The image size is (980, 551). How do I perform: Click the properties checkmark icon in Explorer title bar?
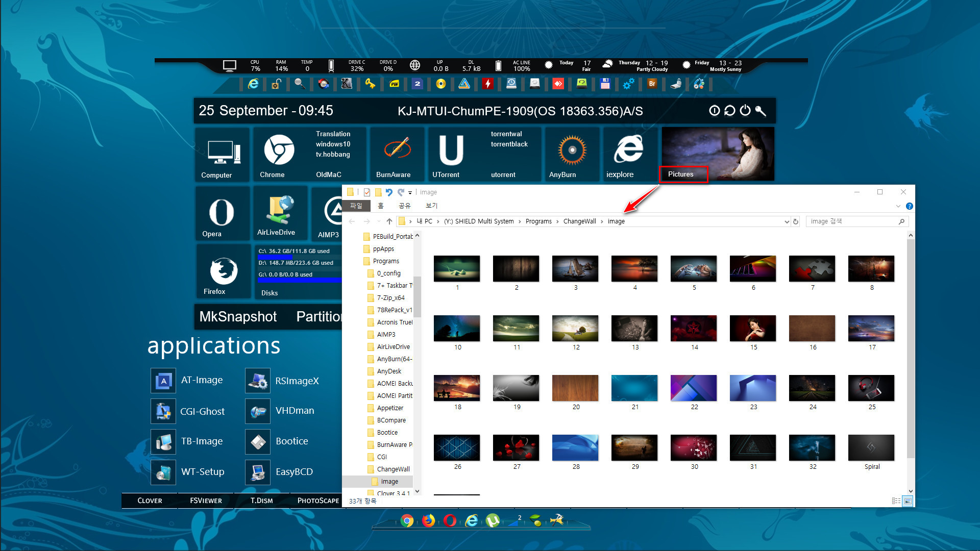click(x=367, y=192)
